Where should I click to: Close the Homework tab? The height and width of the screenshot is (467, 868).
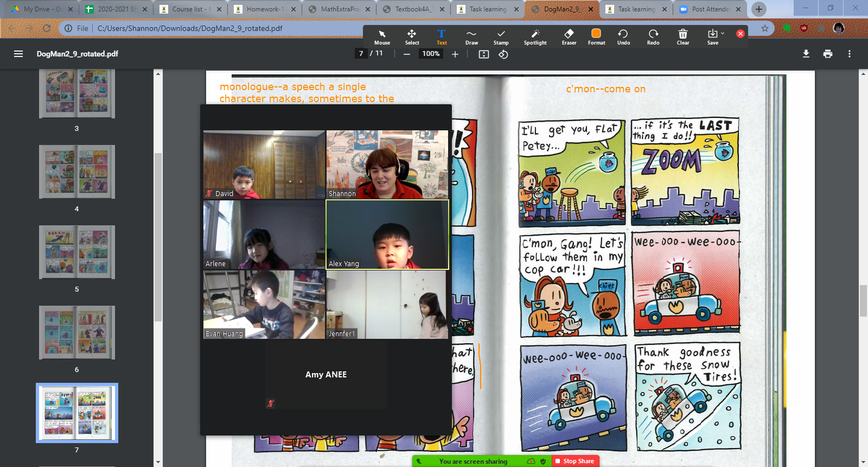(x=293, y=9)
